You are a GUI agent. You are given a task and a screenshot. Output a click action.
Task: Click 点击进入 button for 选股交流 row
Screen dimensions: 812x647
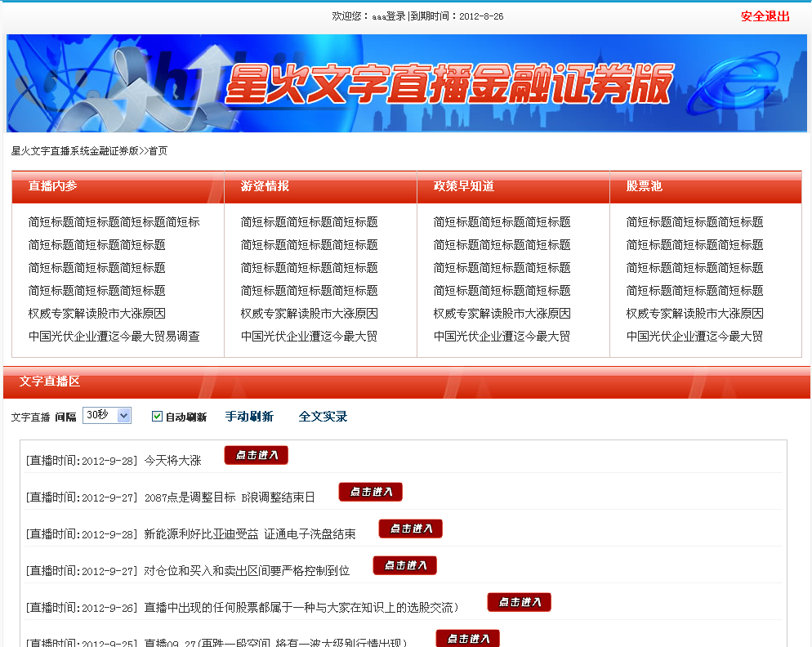pos(519,602)
